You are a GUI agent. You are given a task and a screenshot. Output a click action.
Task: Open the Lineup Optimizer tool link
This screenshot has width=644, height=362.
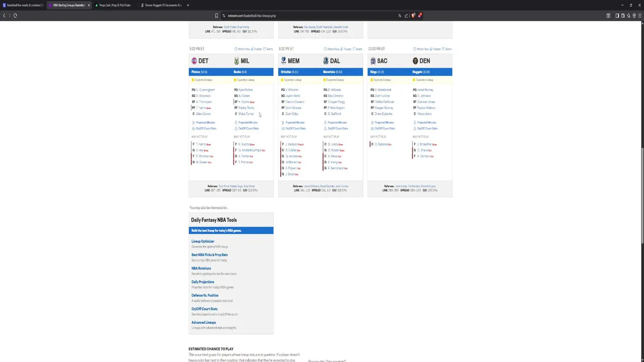tap(203, 241)
